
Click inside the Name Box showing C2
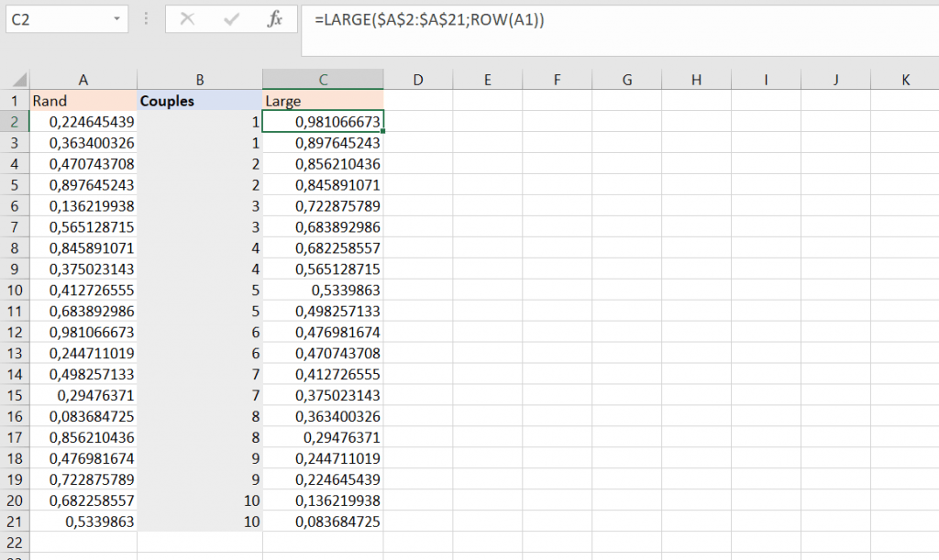[x=57, y=19]
